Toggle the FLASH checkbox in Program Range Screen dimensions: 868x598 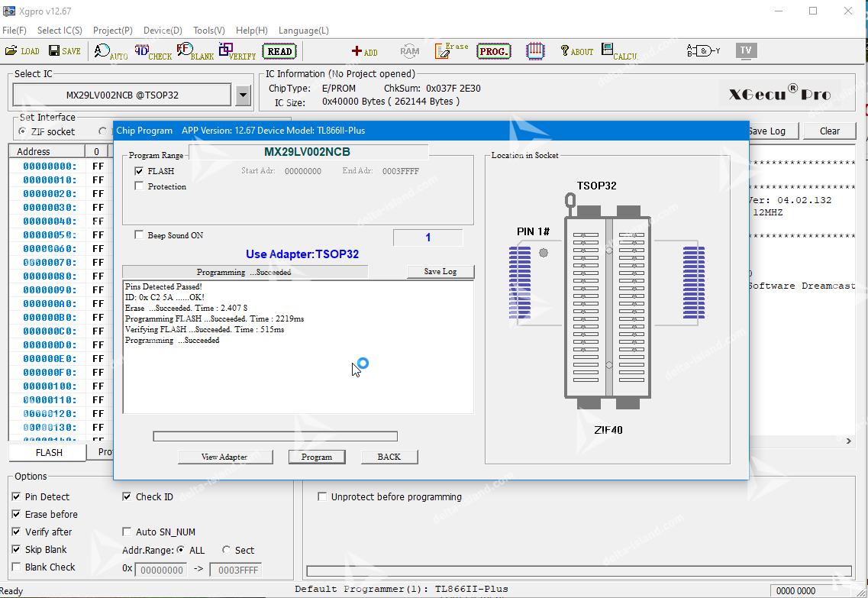coord(139,171)
